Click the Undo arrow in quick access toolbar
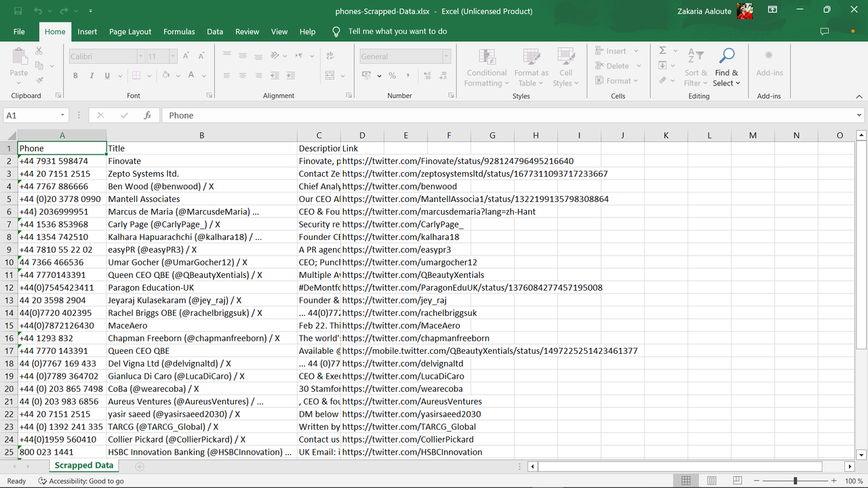868x488 pixels. pyautogui.click(x=38, y=11)
